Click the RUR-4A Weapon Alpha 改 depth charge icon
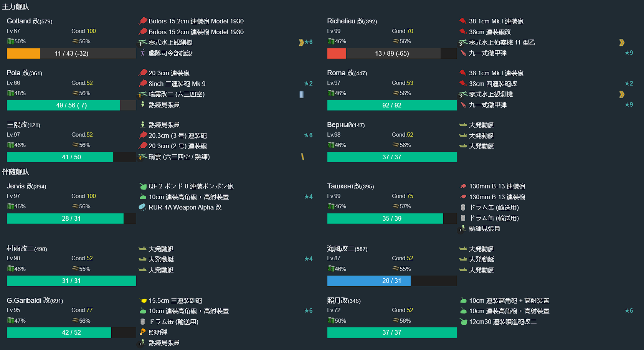644x350 pixels. [x=142, y=207]
